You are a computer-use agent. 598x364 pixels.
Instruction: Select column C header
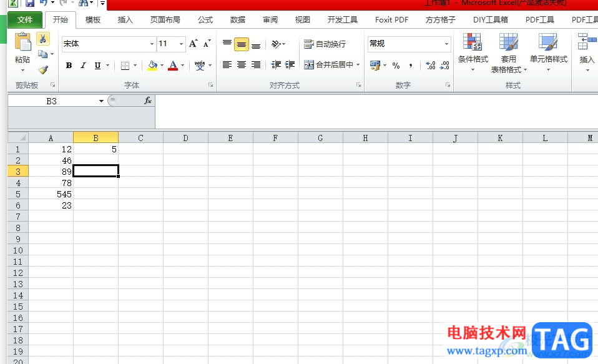(140, 138)
